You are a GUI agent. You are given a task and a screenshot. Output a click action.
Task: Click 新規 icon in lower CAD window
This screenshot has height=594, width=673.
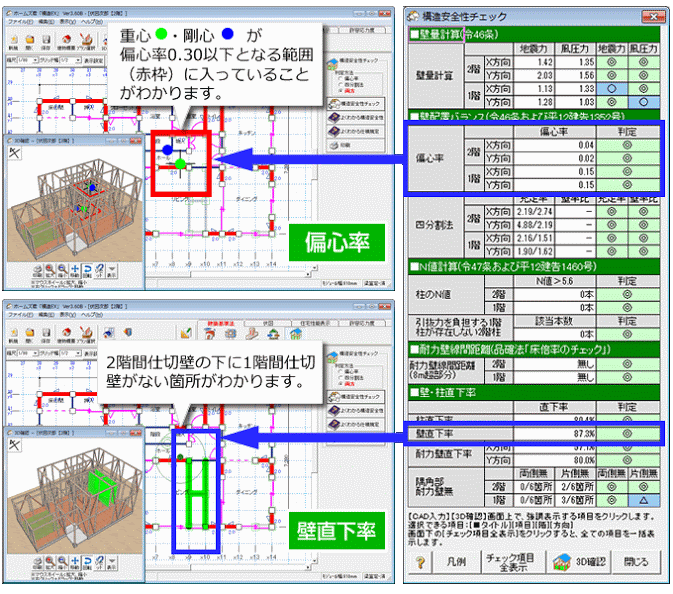[x=14, y=334]
